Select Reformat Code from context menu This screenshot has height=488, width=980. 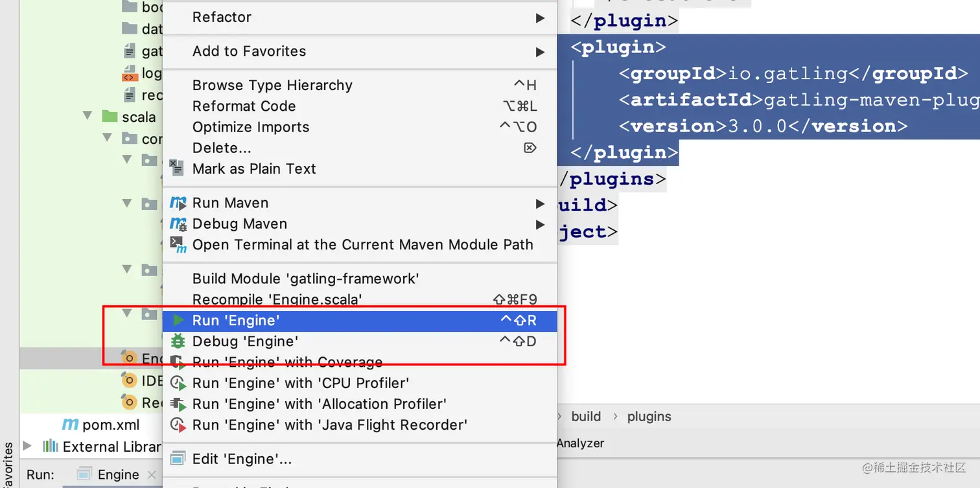[244, 106]
